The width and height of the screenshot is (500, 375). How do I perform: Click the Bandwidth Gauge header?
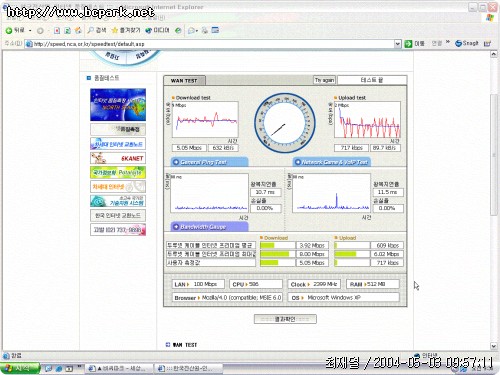[209, 227]
